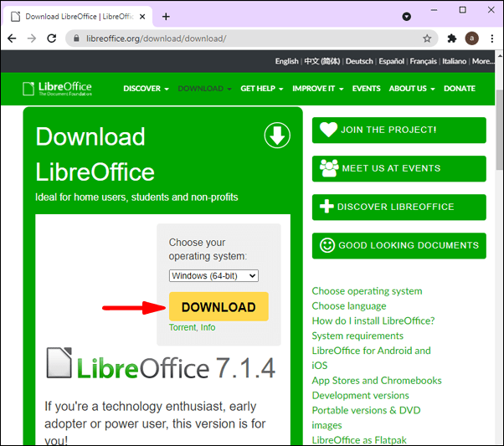Go back using the browser back arrow
The image size is (504, 446).
click(x=12, y=38)
